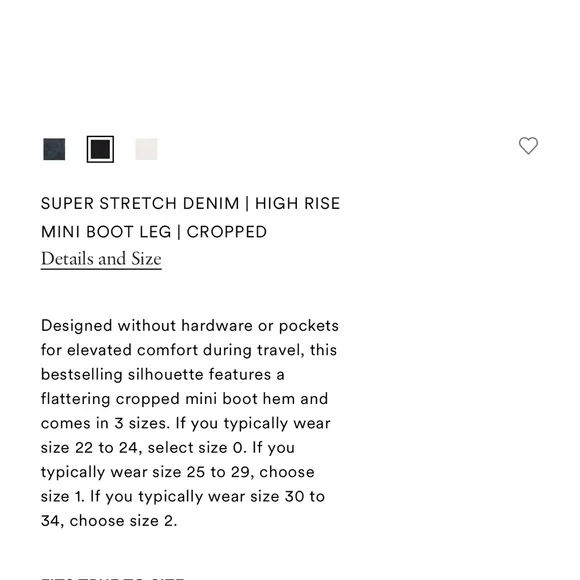This screenshot has height=580, width=580.
Task: Click the 'for elevated comfort during travel' line
Action: [189, 350]
